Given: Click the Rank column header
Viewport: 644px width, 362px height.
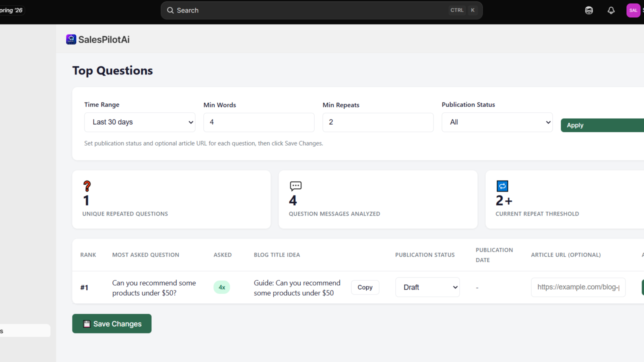Looking at the screenshot, I should pyautogui.click(x=88, y=255).
